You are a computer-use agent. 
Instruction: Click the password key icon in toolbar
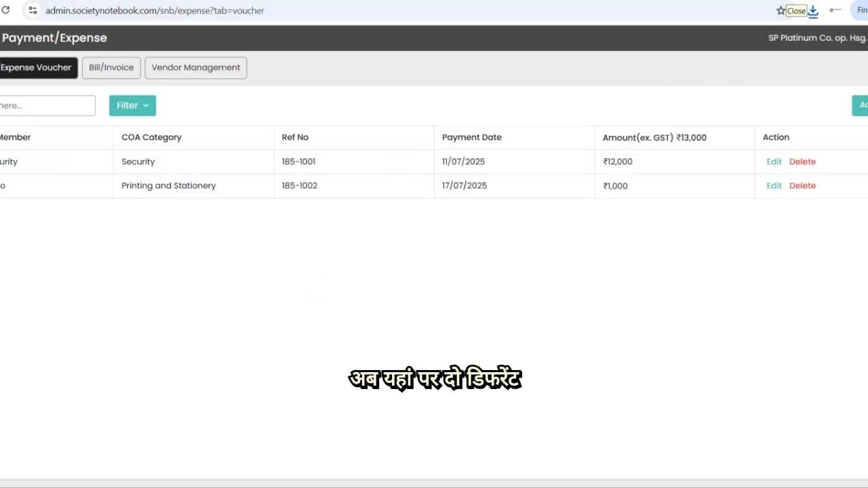click(x=835, y=10)
